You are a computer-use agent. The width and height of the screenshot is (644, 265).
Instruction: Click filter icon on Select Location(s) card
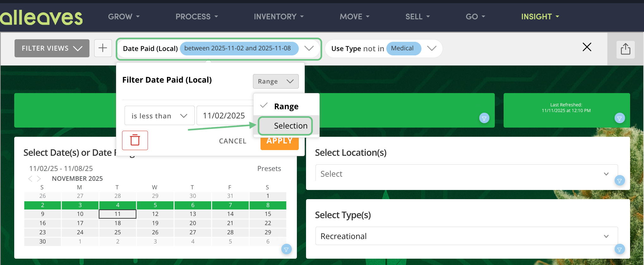click(619, 180)
